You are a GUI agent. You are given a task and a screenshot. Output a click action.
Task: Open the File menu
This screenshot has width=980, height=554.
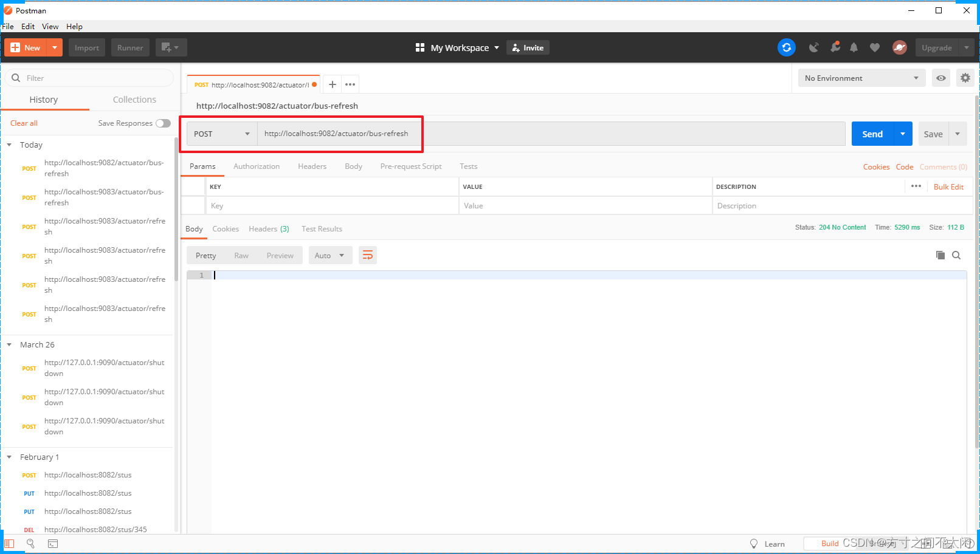coord(8,26)
